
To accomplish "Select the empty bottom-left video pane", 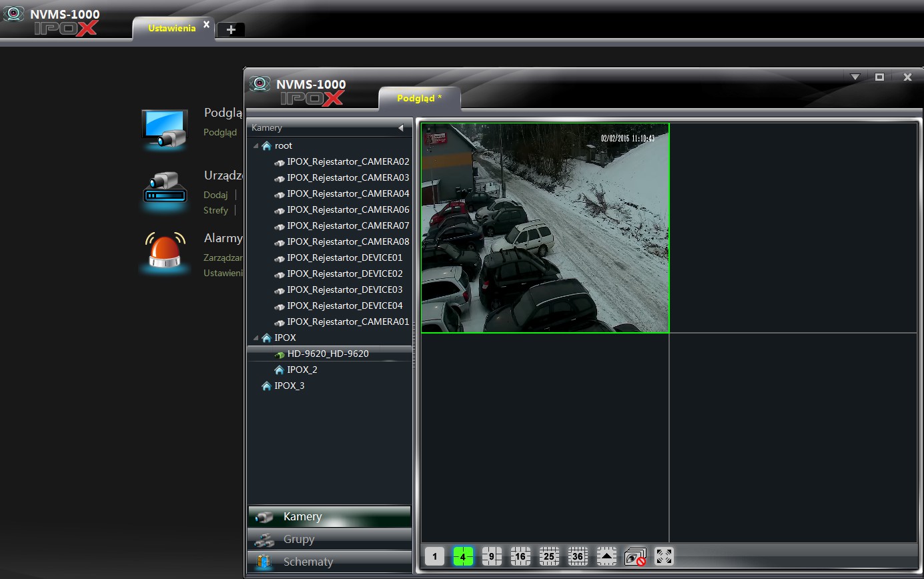I will coord(545,438).
